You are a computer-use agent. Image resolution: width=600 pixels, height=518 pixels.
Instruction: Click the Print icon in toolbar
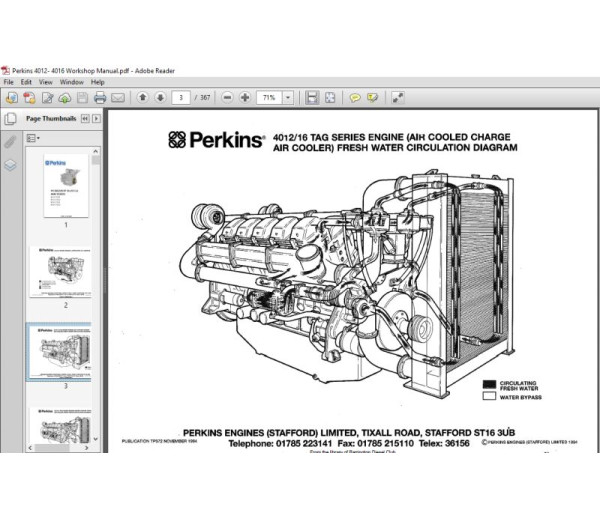tap(100, 98)
